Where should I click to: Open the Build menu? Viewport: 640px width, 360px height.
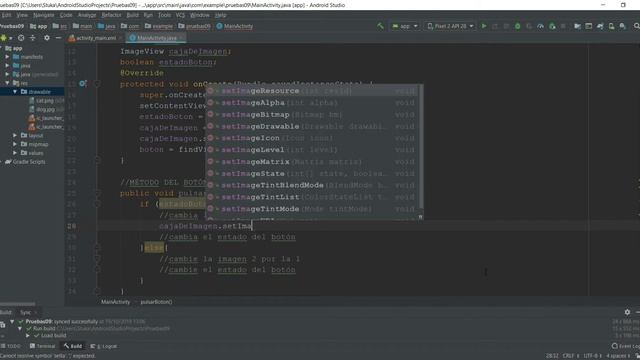(x=133, y=15)
